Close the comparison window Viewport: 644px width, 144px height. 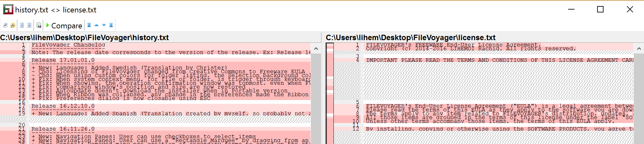[630, 9]
